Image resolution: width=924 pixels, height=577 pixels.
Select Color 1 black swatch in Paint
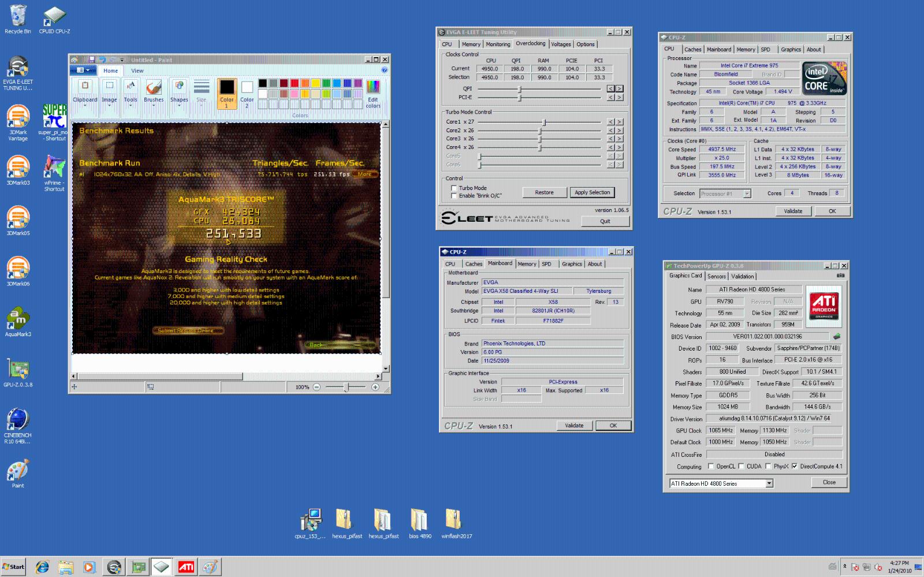(x=226, y=94)
